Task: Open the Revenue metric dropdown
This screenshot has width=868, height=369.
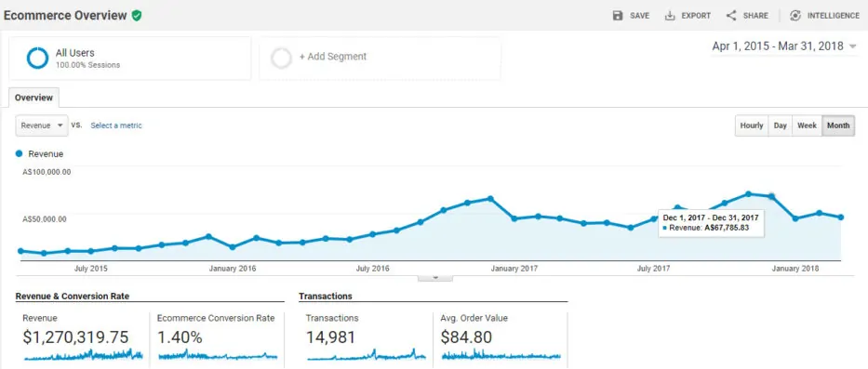Action: point(42,125)
